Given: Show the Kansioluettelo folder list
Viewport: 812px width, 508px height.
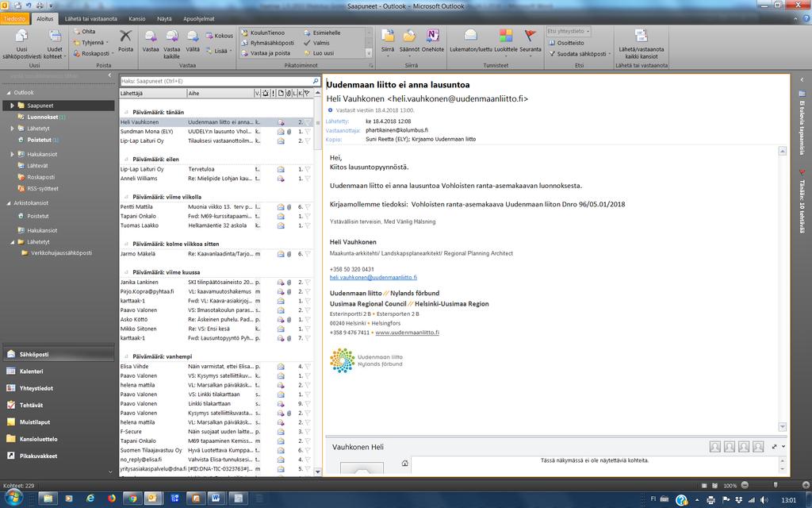Looking at the screenshot, I should click(58, 439).
